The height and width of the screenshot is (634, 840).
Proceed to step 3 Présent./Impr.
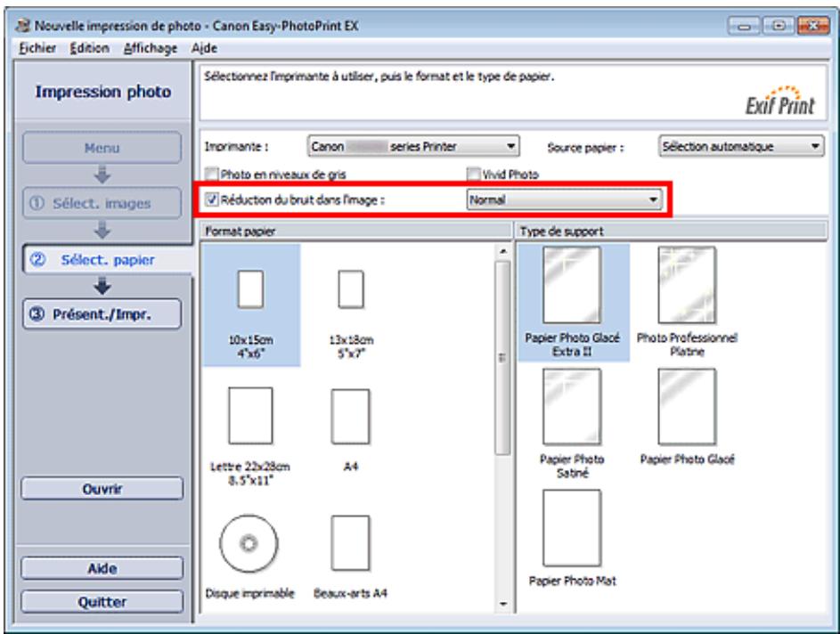[102, 314]
